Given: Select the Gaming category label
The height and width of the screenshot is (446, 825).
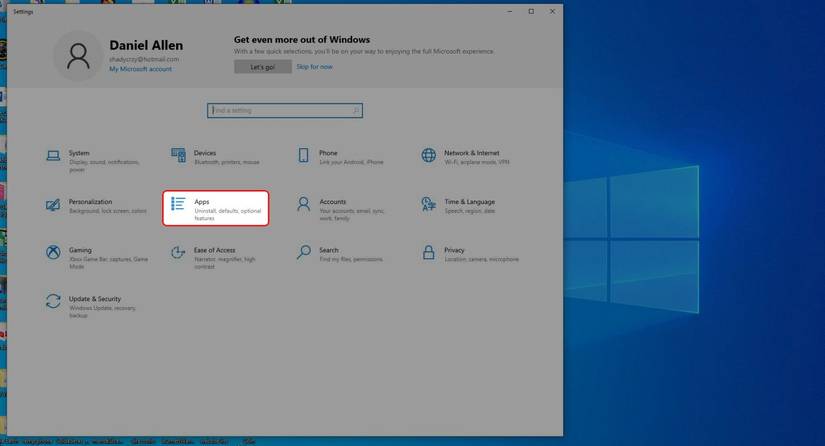Looking at the screenshot, I should tap(80, 250).
